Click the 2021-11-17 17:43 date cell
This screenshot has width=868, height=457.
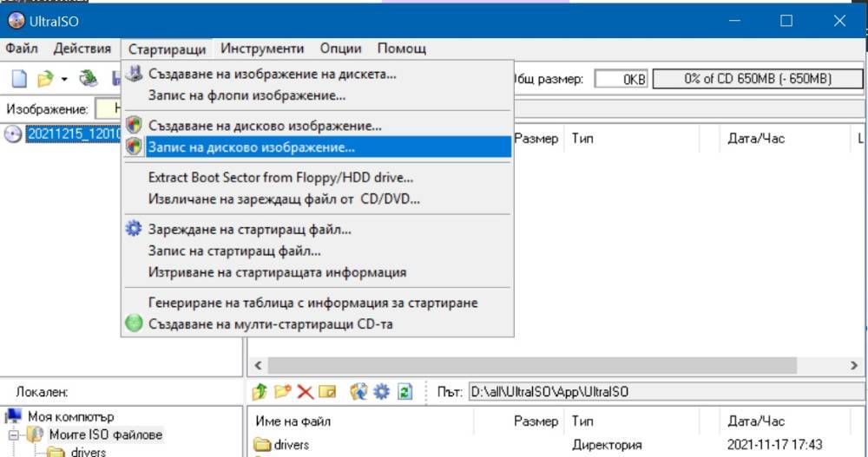pos(774,444)
